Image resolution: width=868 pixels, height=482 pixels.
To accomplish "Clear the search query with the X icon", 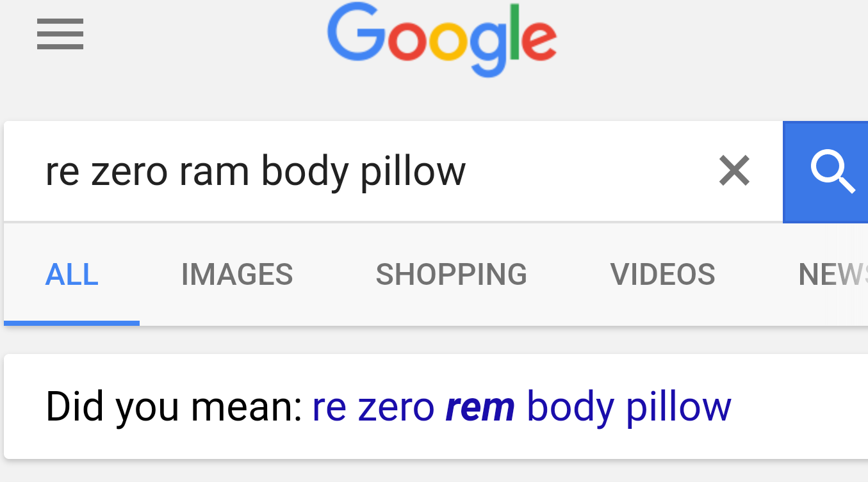I will pos(733,171).
